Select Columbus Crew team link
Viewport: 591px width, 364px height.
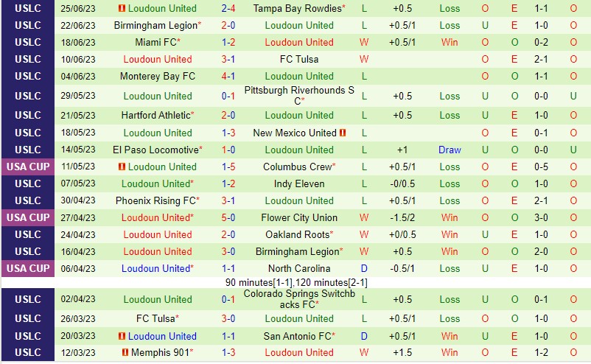[x=298, y=167]
